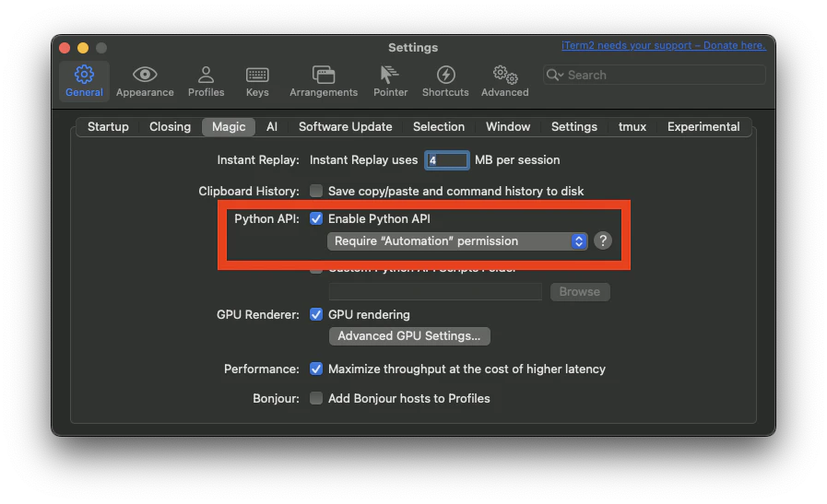Open the Settings sub-tab

pyautogui.click(x=573, y=127)
